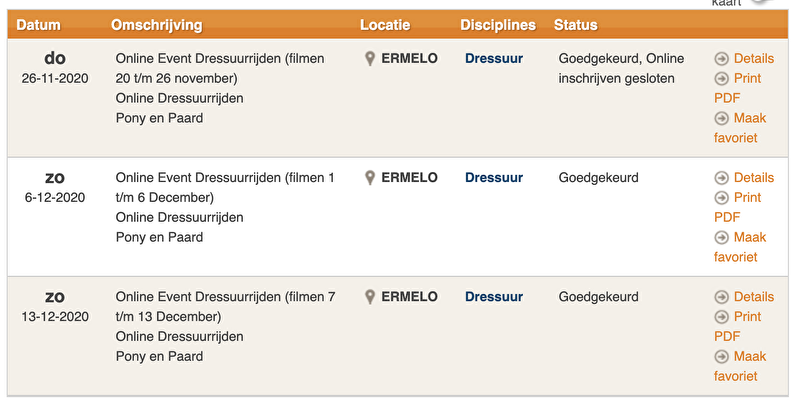Click the Print arrow icon for 6-12-2020 event
This screenshot has width=800, height=406.
click(721, 198)
